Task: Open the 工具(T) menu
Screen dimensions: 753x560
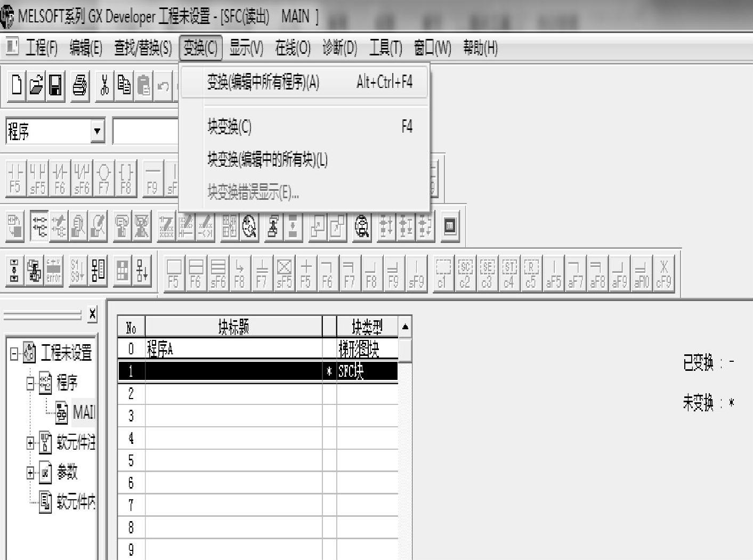Action: click(x=386, y=48)
